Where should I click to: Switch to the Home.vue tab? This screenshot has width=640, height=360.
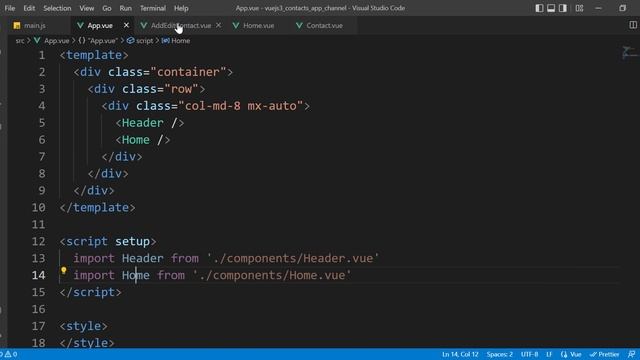pyautogui.click(x=258, y=25)
